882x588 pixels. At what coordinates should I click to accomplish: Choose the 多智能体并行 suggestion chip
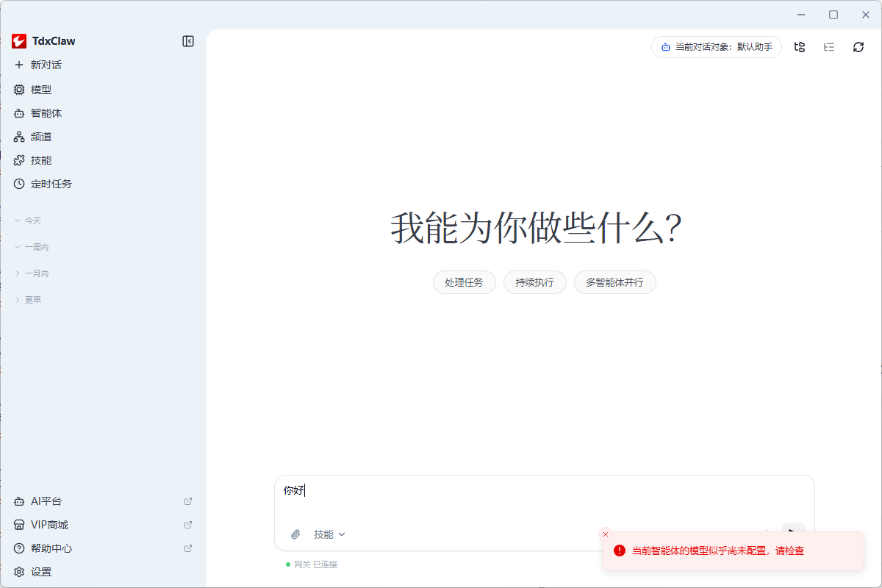(615, 282)
